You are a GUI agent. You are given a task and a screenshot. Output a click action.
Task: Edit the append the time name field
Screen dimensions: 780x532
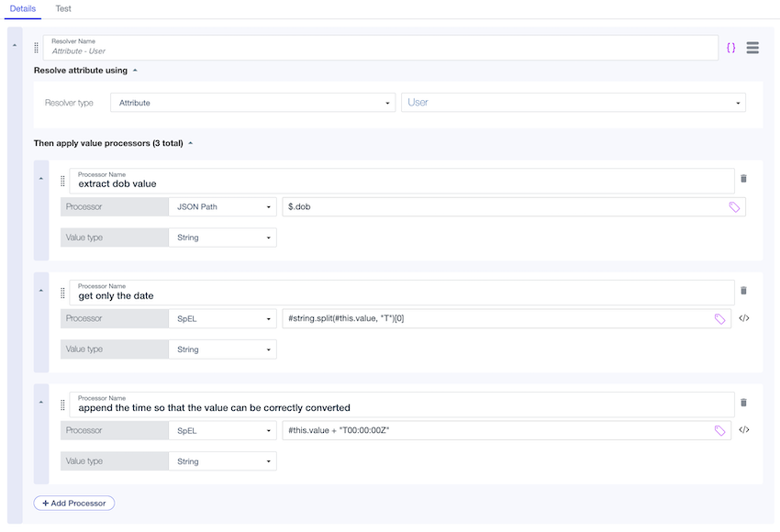[402, 405]
